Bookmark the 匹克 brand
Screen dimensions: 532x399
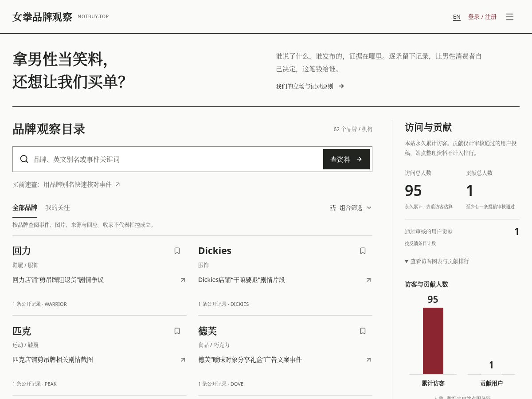(x=177, y=331)
